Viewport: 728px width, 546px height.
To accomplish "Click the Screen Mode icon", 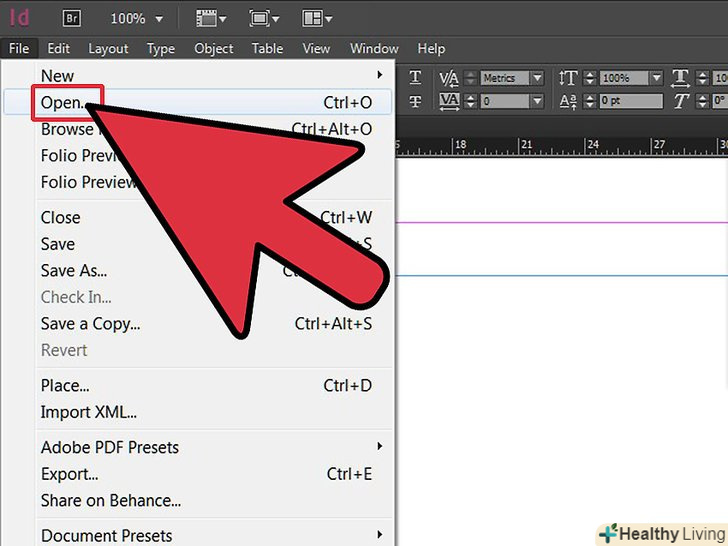I will [263, 18].
